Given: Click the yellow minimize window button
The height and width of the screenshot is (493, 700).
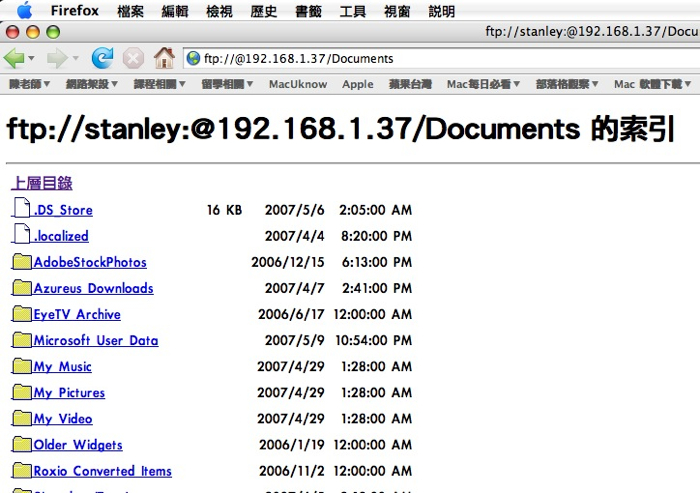Looking at the screenshot, I should 33,32.
